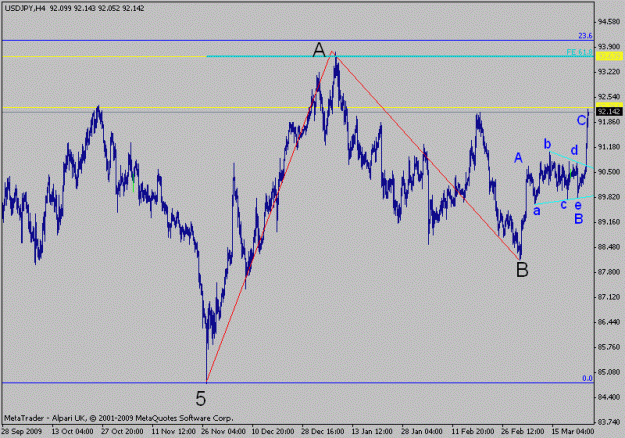
Task: Click the '13 Oct 04:00' date label
Action: 72,431
